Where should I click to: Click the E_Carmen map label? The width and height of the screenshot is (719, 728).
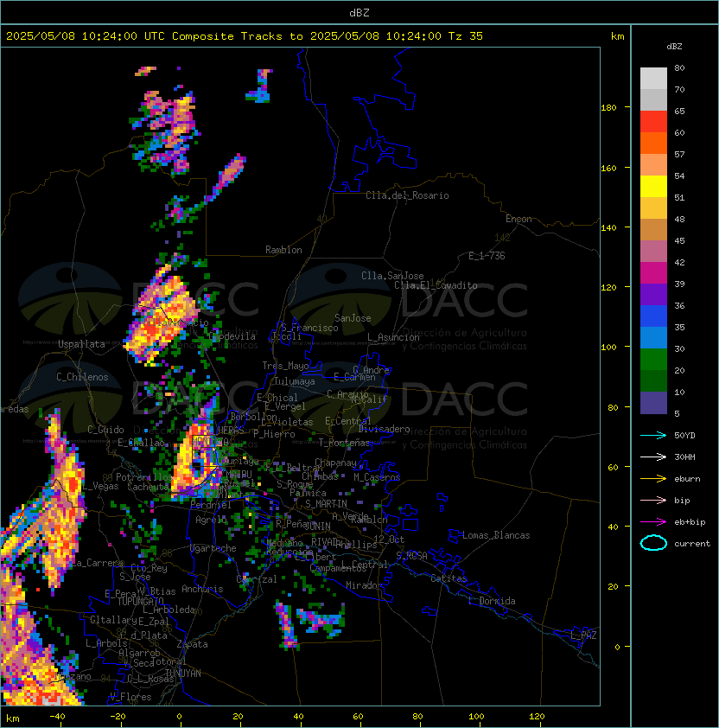coord(354,377)
